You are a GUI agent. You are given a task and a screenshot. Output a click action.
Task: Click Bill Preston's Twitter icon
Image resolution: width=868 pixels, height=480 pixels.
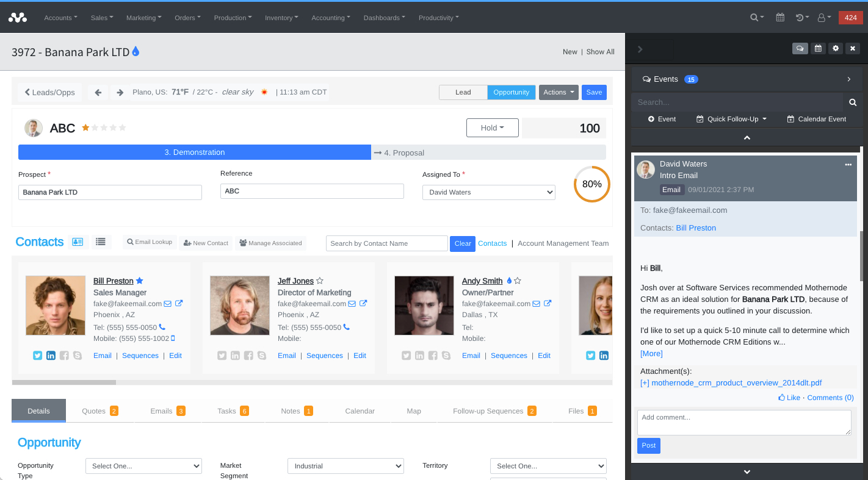click(x=37, y=356)
